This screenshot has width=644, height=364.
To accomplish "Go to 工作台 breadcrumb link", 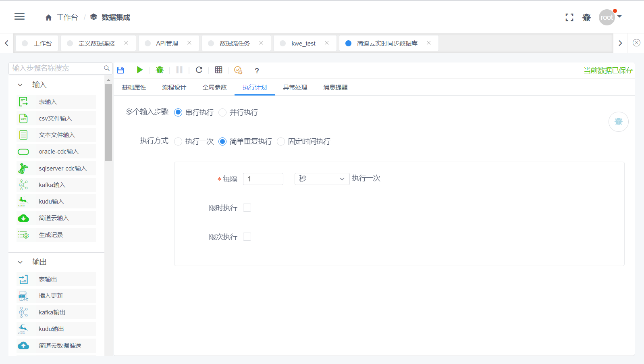I will [x=67, y=17].
